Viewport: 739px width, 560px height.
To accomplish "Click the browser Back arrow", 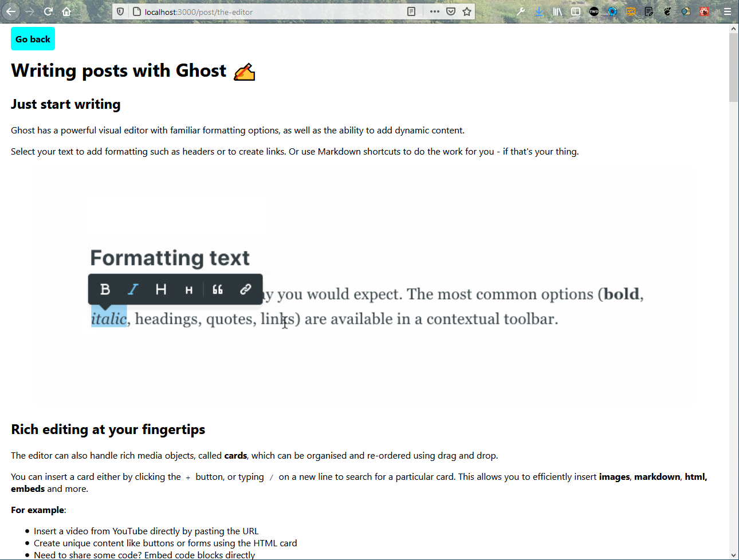I will click(x=11, y=11).
